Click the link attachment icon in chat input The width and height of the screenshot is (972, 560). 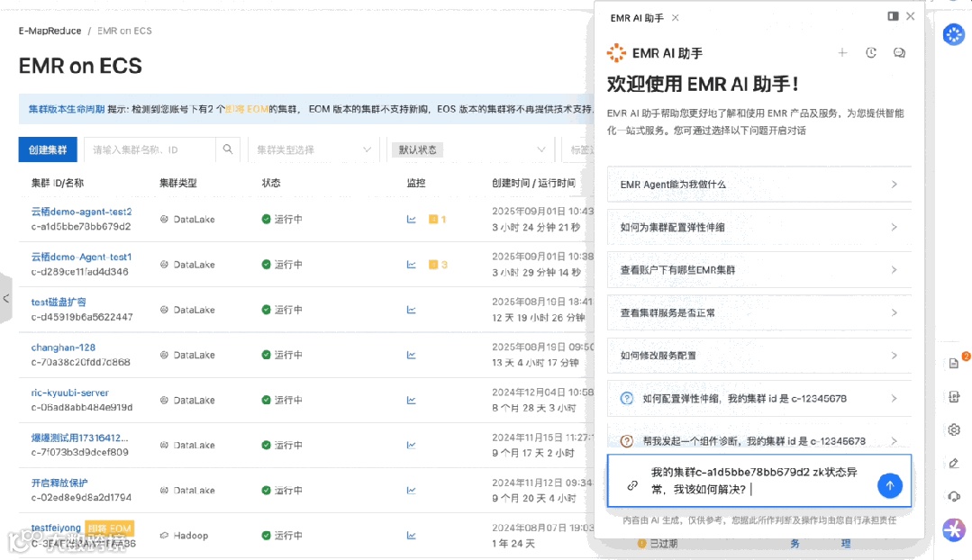click(x=632, y=485)
